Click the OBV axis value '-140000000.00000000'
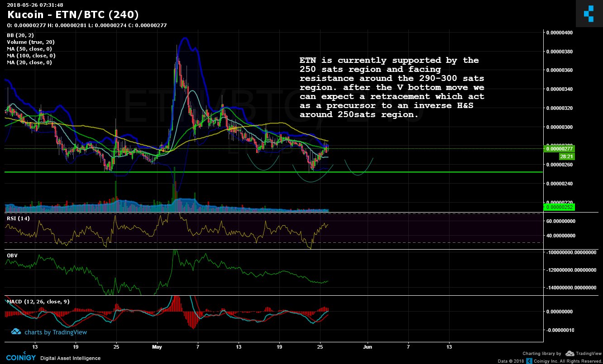 571,288
